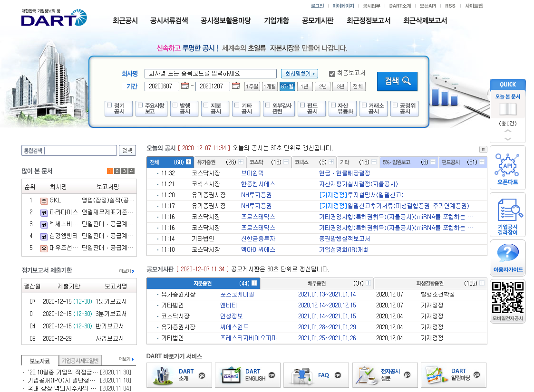Screen dimensions: 534x392
Task: Open the 기업개황 menu
Action: click(x=277, y=21)
